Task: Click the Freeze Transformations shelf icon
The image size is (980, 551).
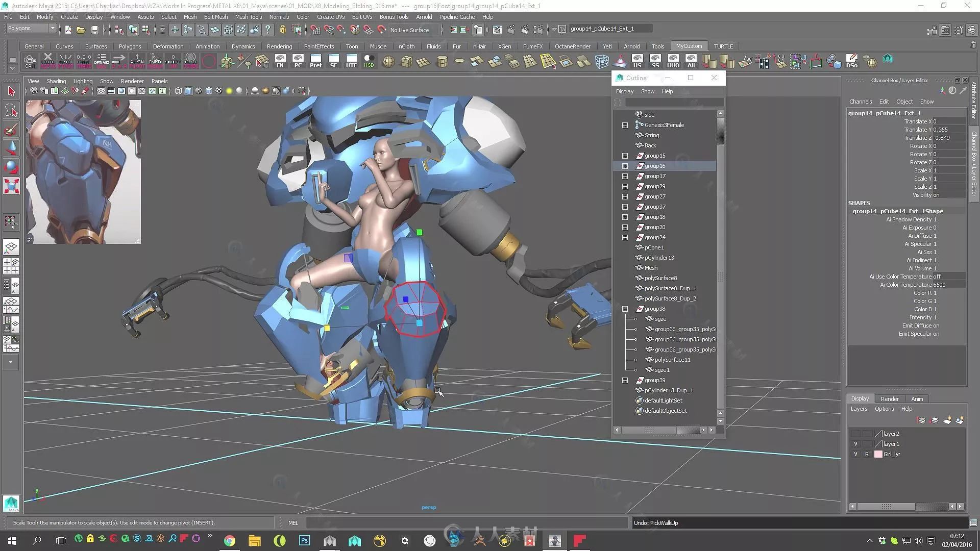Action: click(x=84, y=61)
